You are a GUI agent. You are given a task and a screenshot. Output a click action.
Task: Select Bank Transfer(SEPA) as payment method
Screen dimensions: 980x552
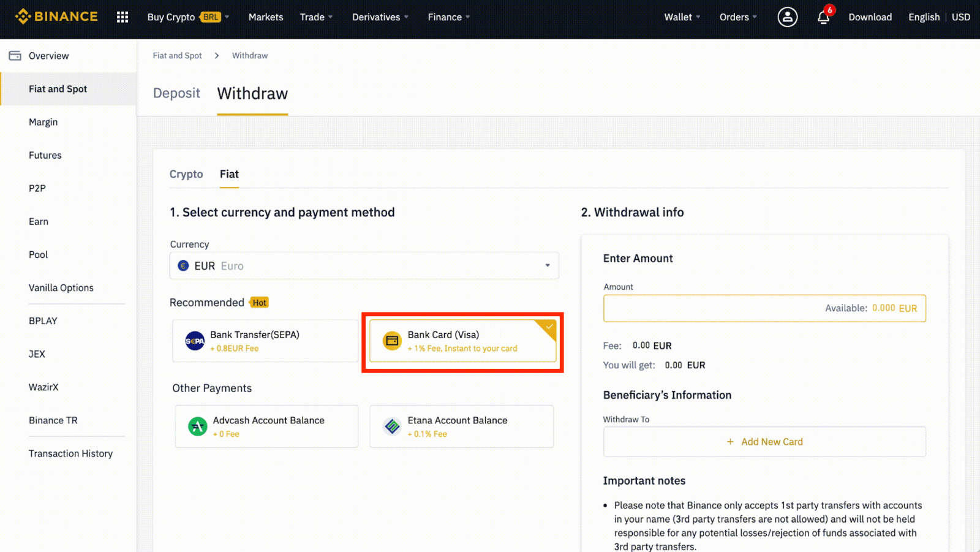click(x=265, y=341)
